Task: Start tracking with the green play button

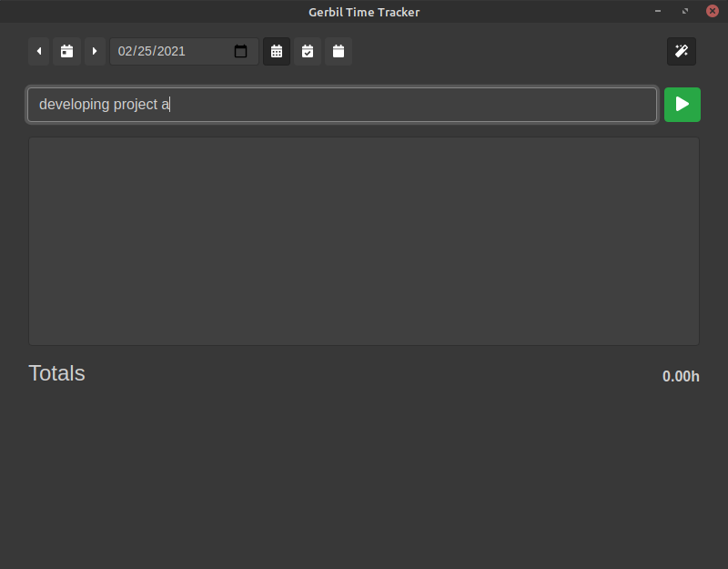Action: 682,105
